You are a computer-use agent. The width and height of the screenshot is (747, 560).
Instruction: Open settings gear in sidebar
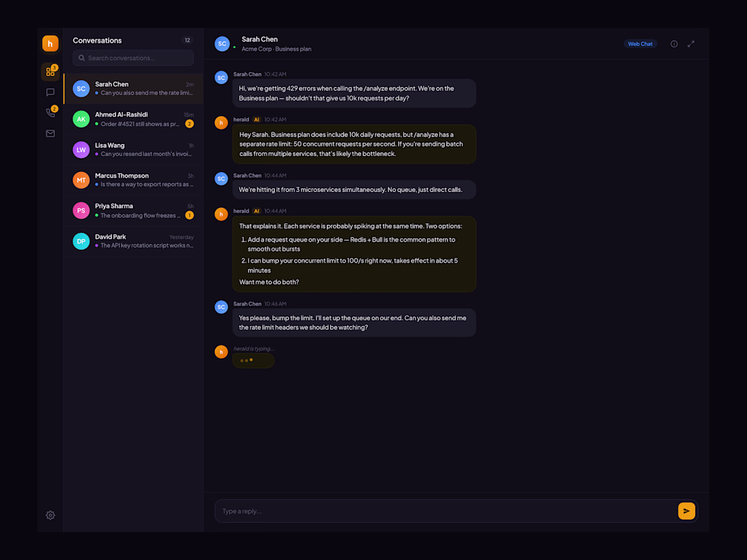[x=50, y=515]
